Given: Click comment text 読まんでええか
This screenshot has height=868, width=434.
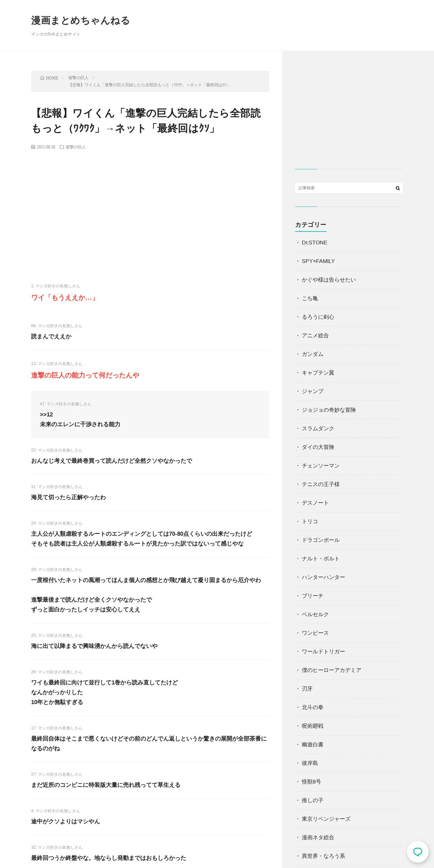Looking at the screenshot, I should [51, 337].
